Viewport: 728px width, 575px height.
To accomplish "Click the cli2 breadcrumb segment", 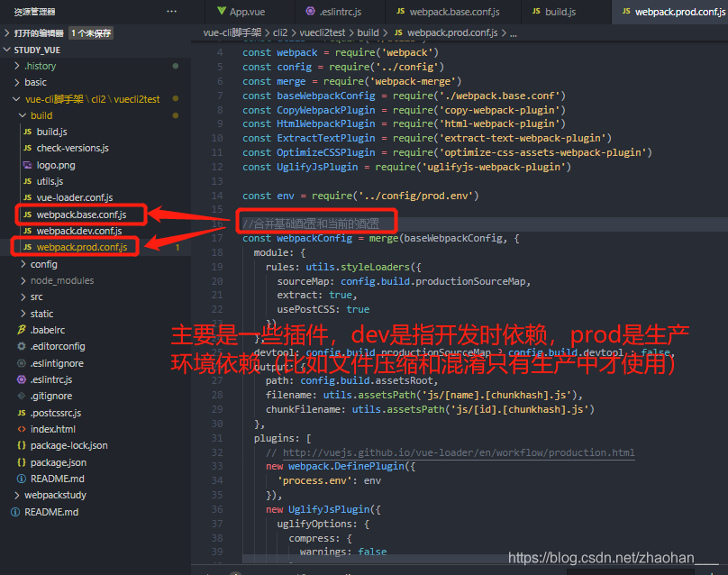I will 280,32.
